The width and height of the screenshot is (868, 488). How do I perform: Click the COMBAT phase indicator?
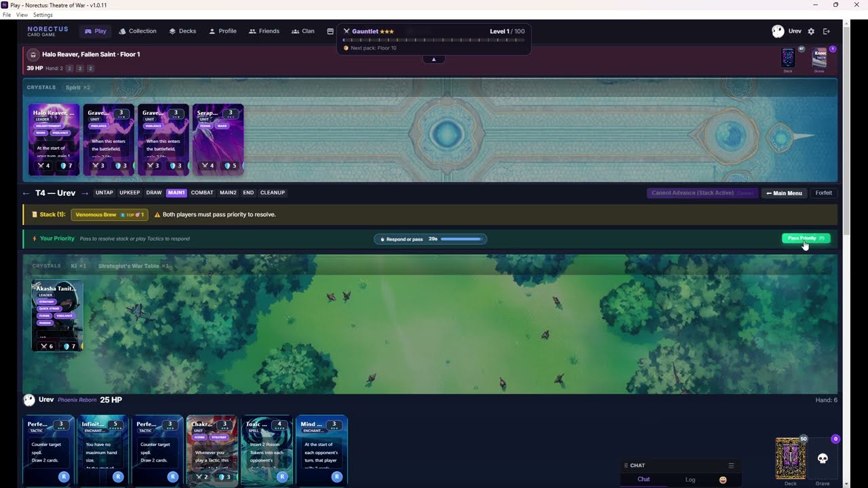[202, 192]
